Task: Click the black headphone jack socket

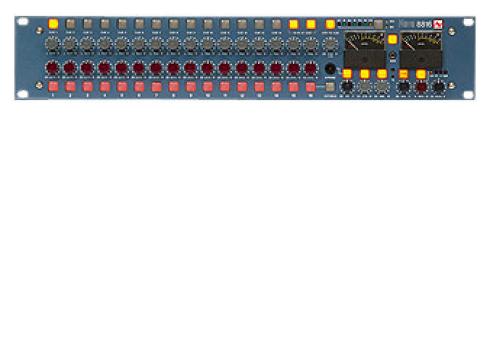Action: pyautogui.click(x=330, y=68)
